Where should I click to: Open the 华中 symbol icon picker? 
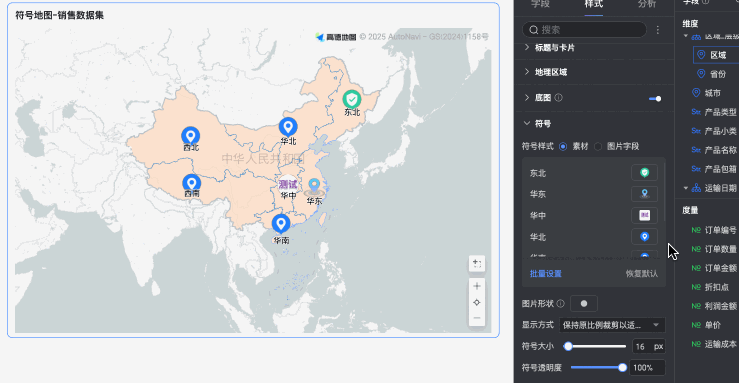click(x=644, y=215)
